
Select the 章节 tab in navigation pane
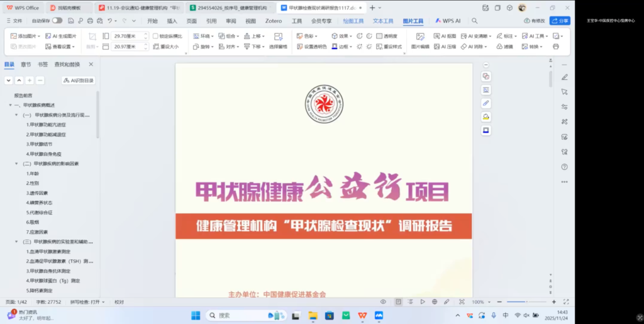click(26, 64)
